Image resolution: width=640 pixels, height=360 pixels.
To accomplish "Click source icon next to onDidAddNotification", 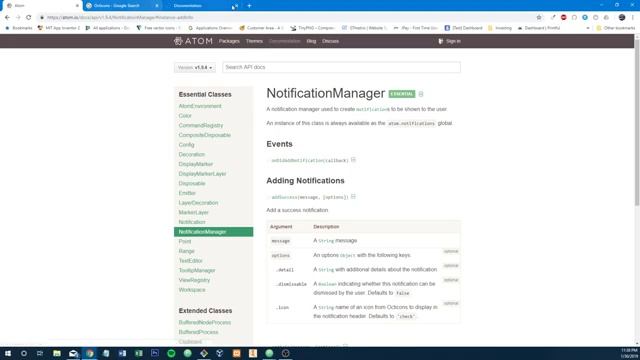I will click(353, 160).
